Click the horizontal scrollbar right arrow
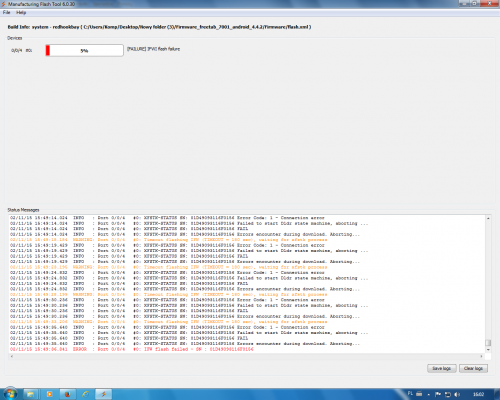The height and width of the screenshot is (400, 500). [x=481, y=356]
